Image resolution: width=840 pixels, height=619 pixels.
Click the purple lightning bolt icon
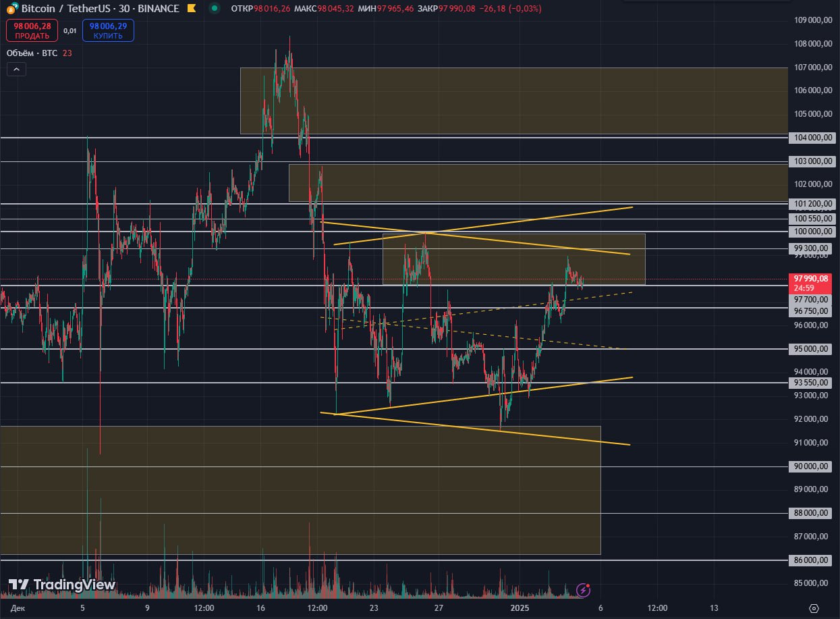click(x=584, y=591)
